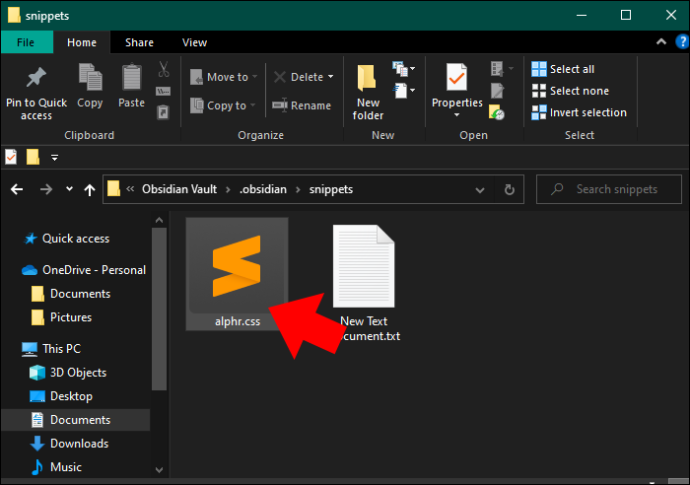The image size is (690, 485).
Task: Go up one folder level
Action: 90,189
